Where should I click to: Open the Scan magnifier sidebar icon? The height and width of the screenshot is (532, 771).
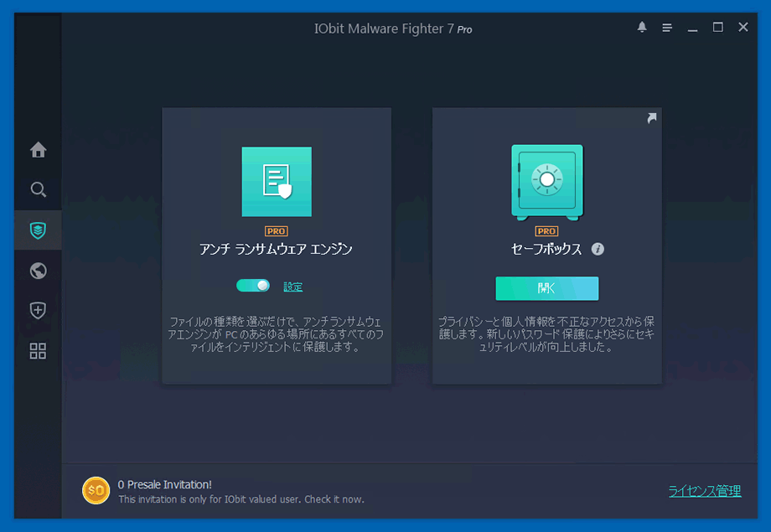(x=38, y=189)
